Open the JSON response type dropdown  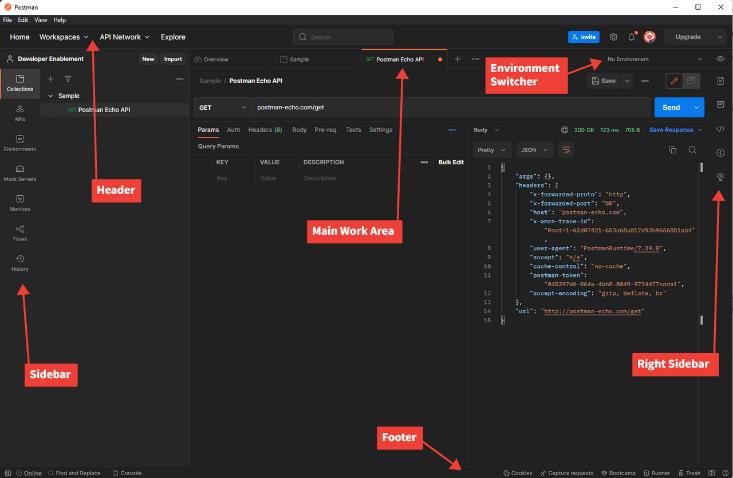(534, 150)
